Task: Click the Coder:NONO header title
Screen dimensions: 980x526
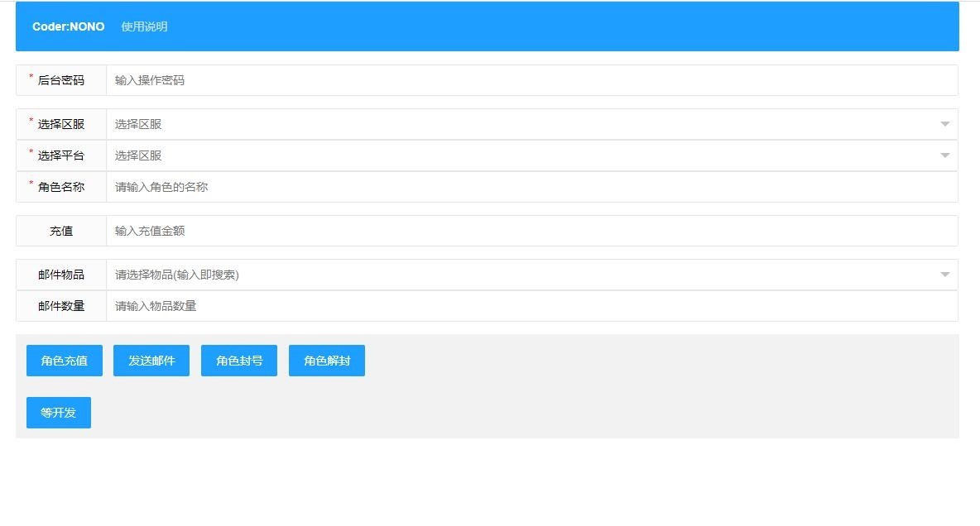Action: [x=68, y=26]
